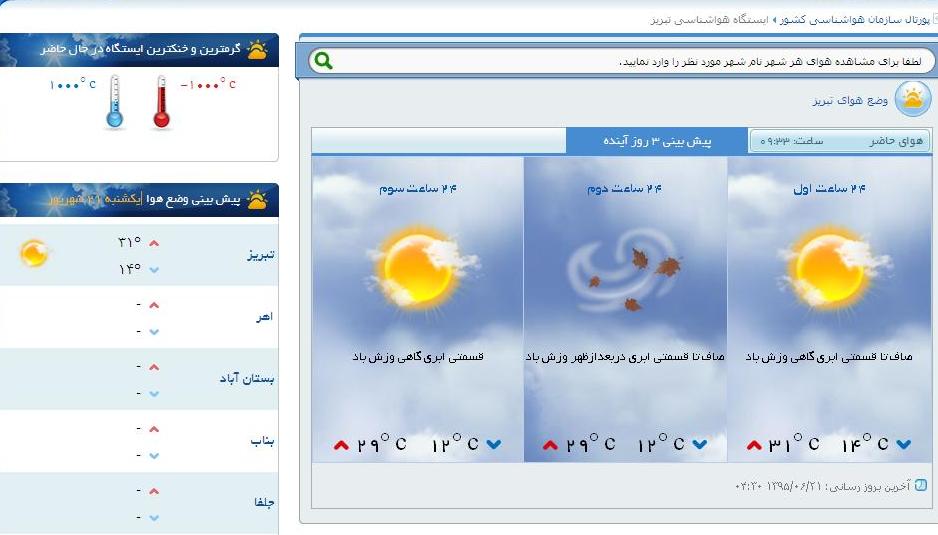Viewport: 938px width, 535px height.
Task: Select the ۲۴ ساعت سوم heading
Action: 418,189
